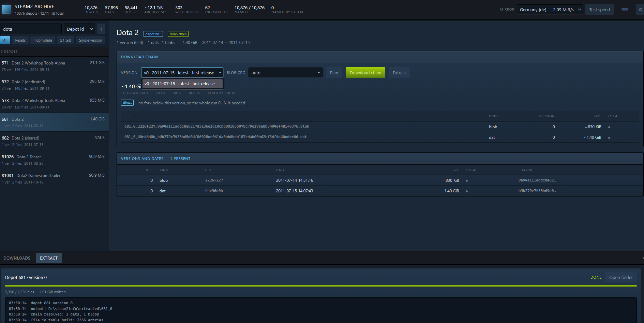Start the green Download chain button
Image resolution: width=644 pixels, height=323 pixels.
[365, 73]
